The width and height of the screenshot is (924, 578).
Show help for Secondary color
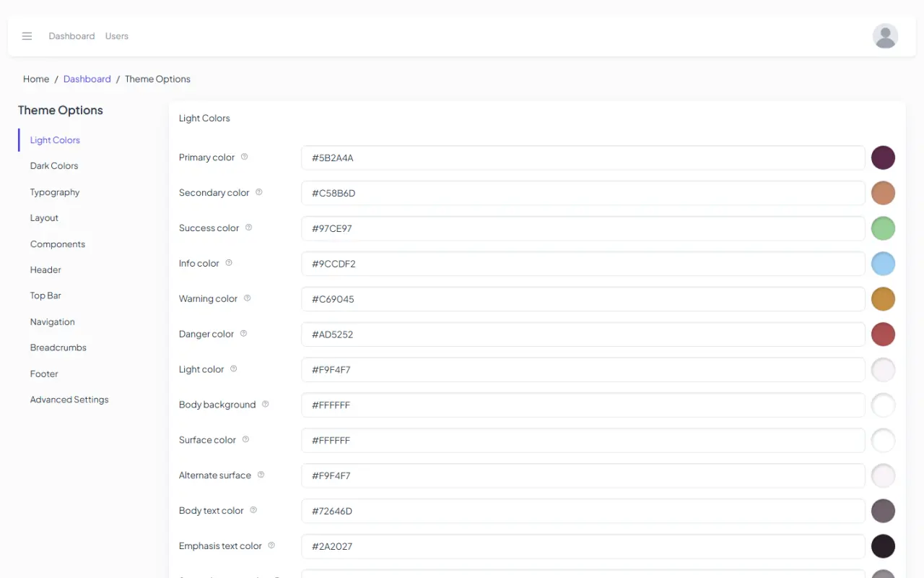point(259,192)
